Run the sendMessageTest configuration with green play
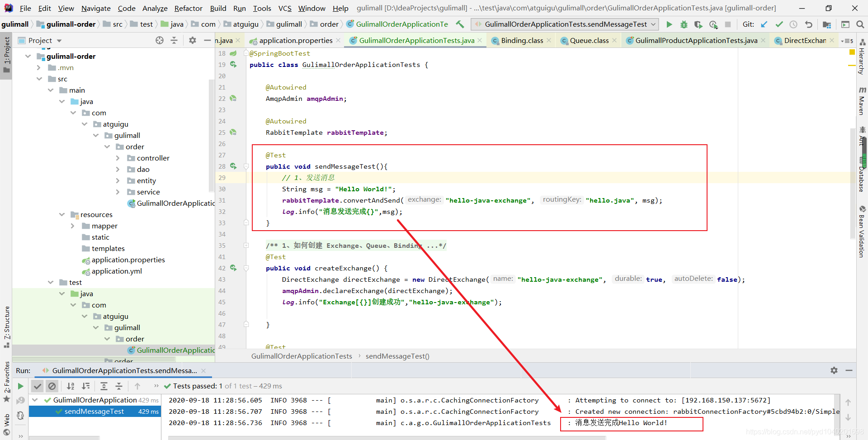Image resolution: width=868 pixels, height=440 pixels. pyautogui.click(x=669, y=24)
